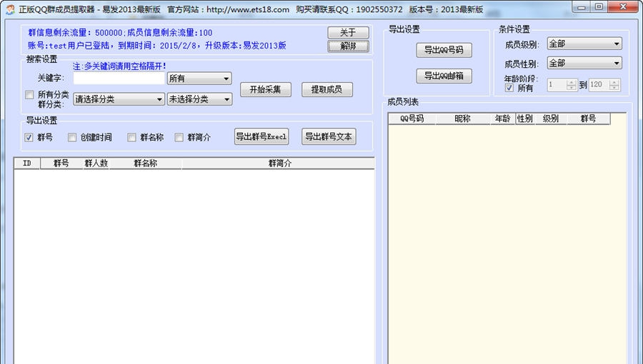Decrease minimum age spinner down arrow
The height and width of the screenshot is (364, 643).
(x=572, y=88)
